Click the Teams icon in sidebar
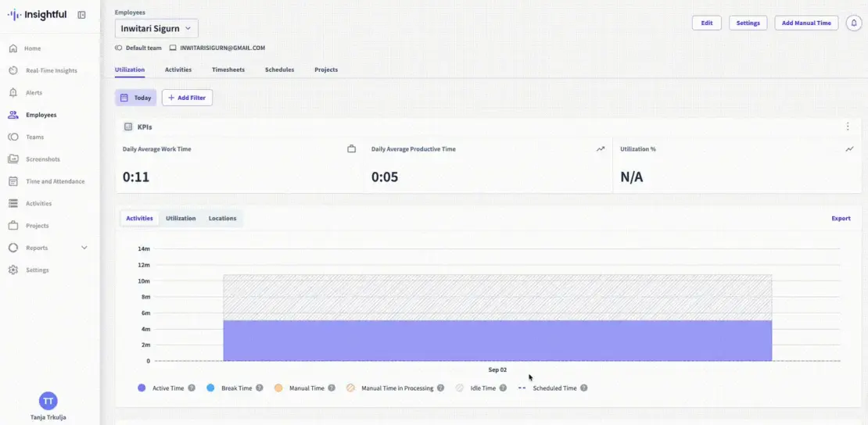This screenshot has width=868, height=425. [13, 137]
